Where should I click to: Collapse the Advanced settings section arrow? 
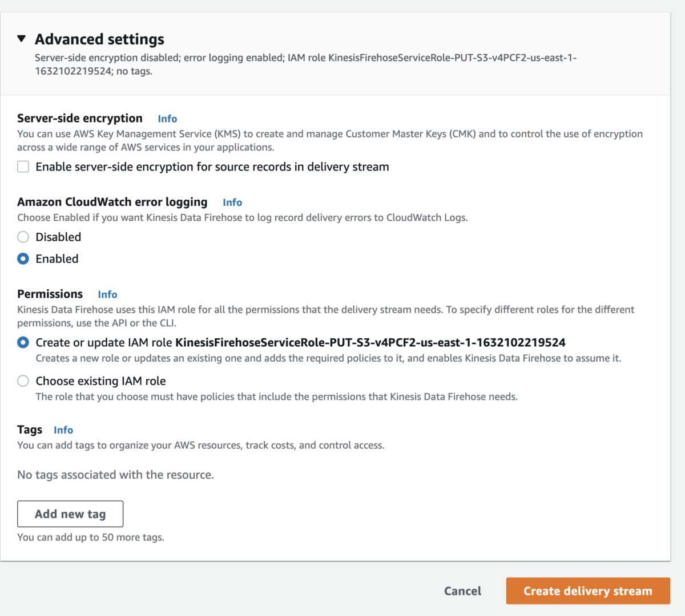pos(22,39)
